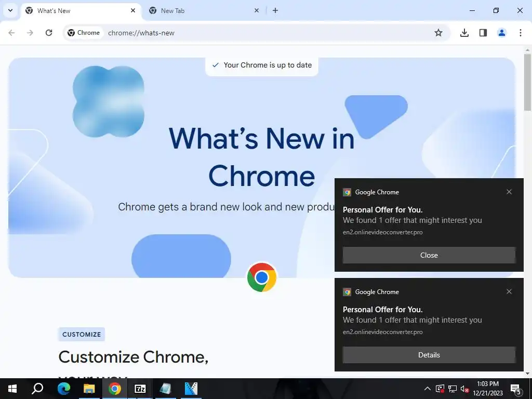Click Details button in second notification

(x=429, y=355)
